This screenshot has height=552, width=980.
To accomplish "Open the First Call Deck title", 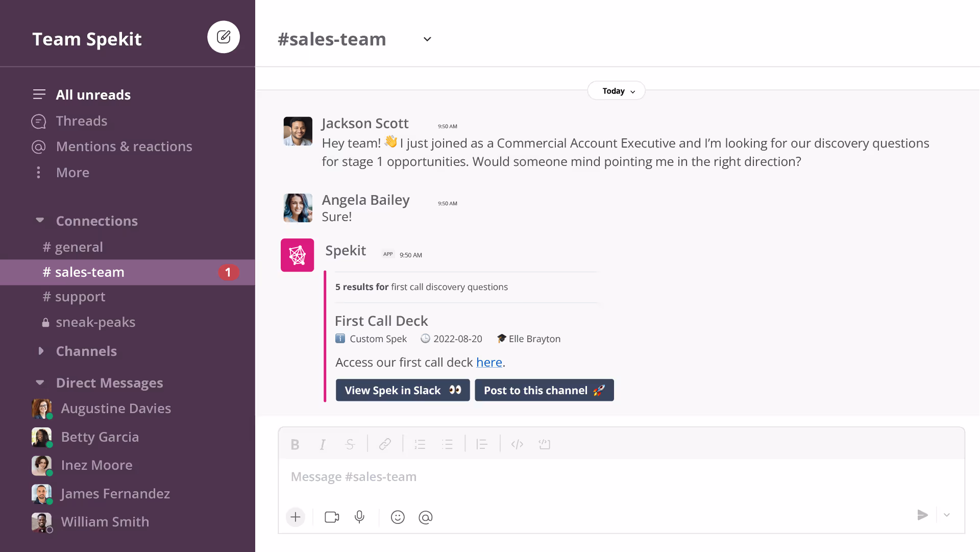I will 381,321.
